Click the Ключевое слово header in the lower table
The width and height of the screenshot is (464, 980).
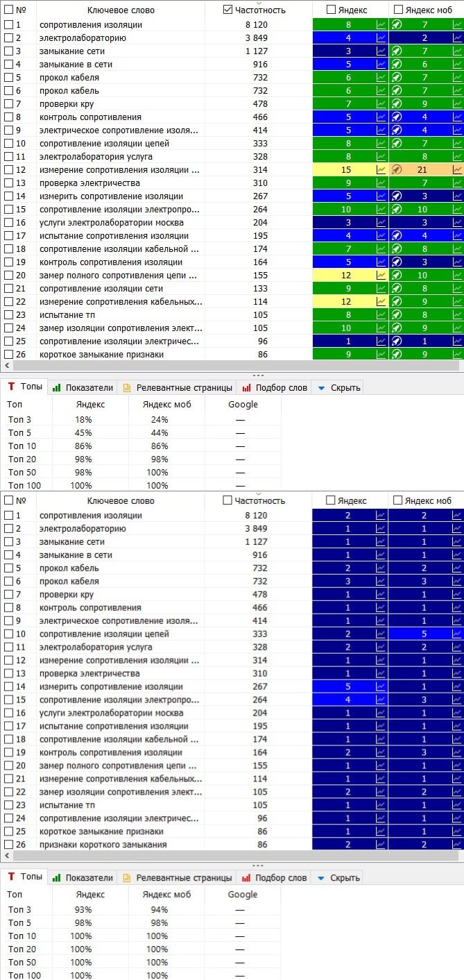point(121,500)
